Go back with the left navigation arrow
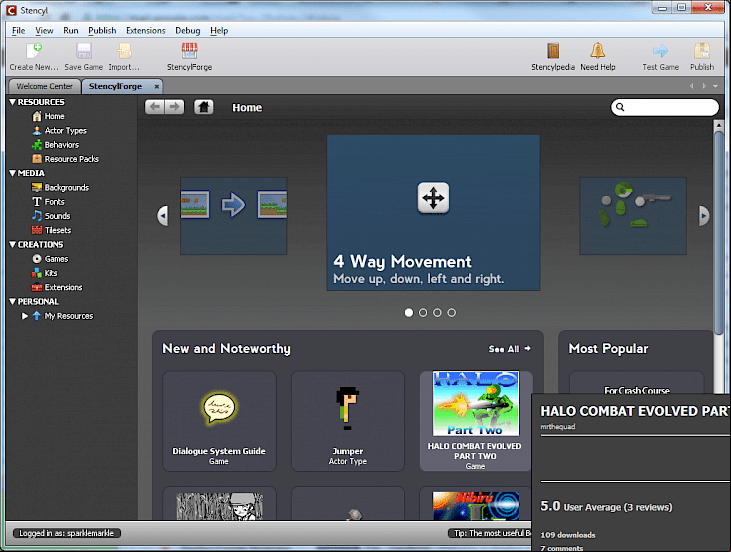Viewport: 731px width, 552px height. point(155,107)
